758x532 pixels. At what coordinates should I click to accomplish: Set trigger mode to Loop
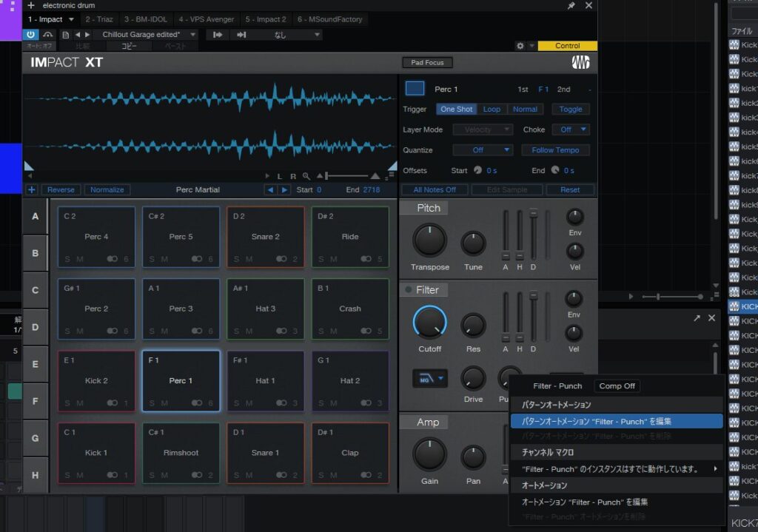tap(492, 110)
